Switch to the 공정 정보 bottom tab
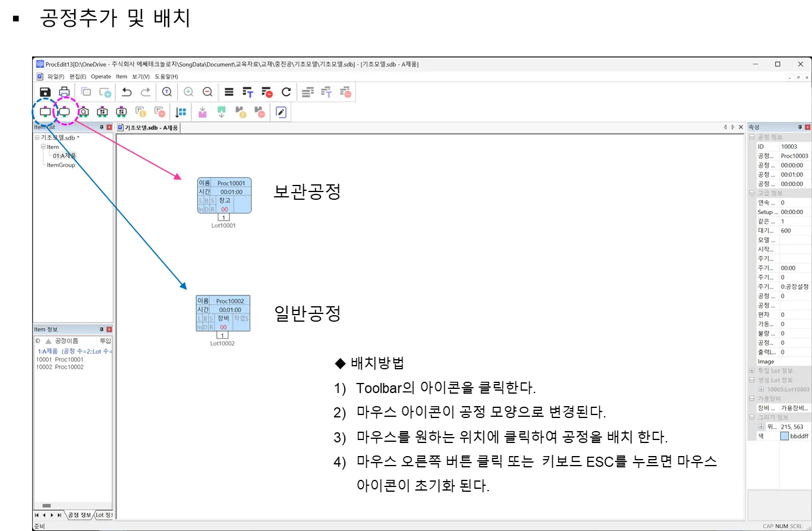Image resolution: width=812 pixels, height=531 pixels. click(x=79, y=515)
